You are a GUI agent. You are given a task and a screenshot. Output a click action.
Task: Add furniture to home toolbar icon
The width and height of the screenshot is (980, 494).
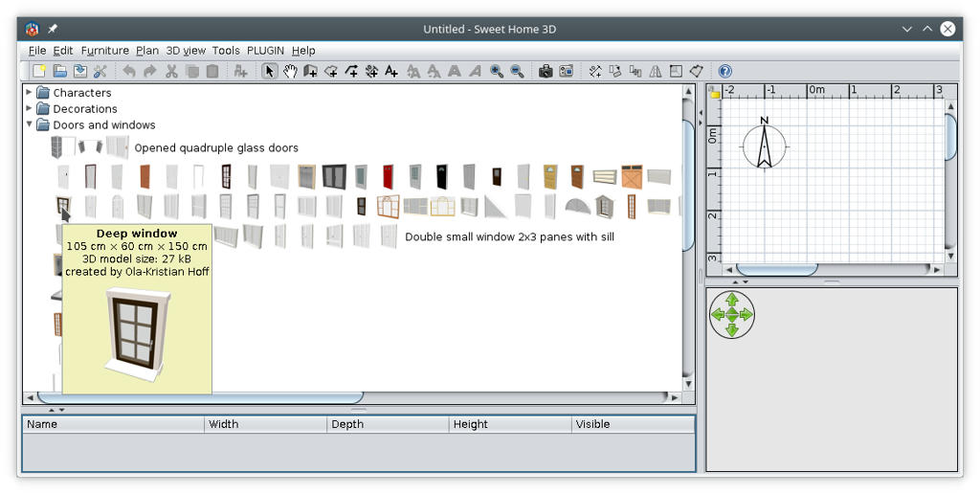point(240,71)
